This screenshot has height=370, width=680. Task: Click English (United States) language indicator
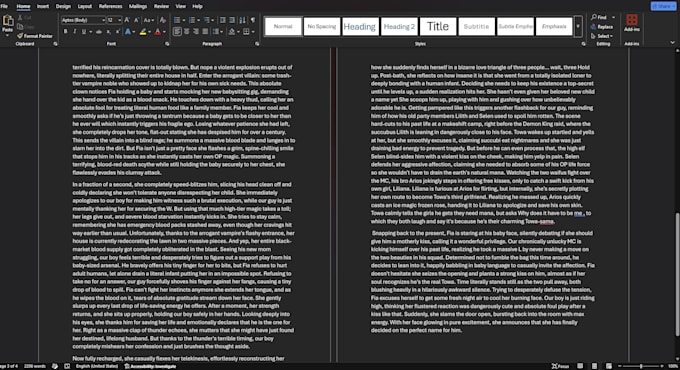point(96,367)
